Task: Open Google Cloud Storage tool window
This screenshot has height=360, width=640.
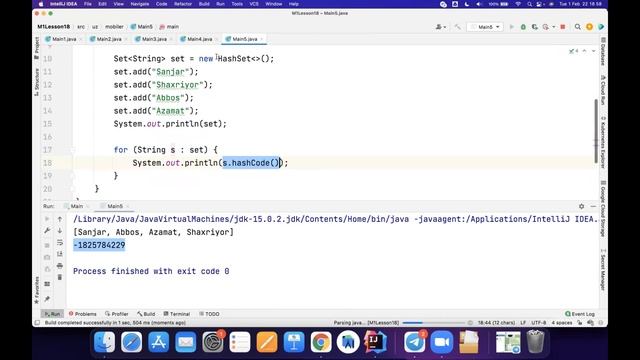Action: [x=603, y=209]
